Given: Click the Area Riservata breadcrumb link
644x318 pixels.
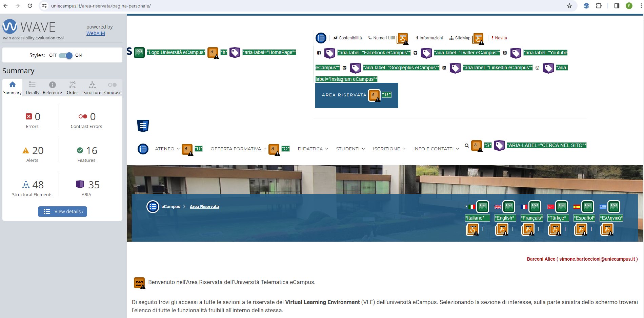Looking at the screenshot, I should click(x=204, y=207).
